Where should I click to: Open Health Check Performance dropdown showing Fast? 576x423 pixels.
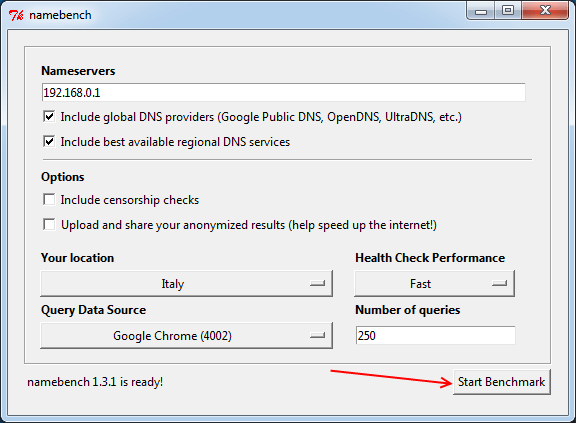click(435, 283)
